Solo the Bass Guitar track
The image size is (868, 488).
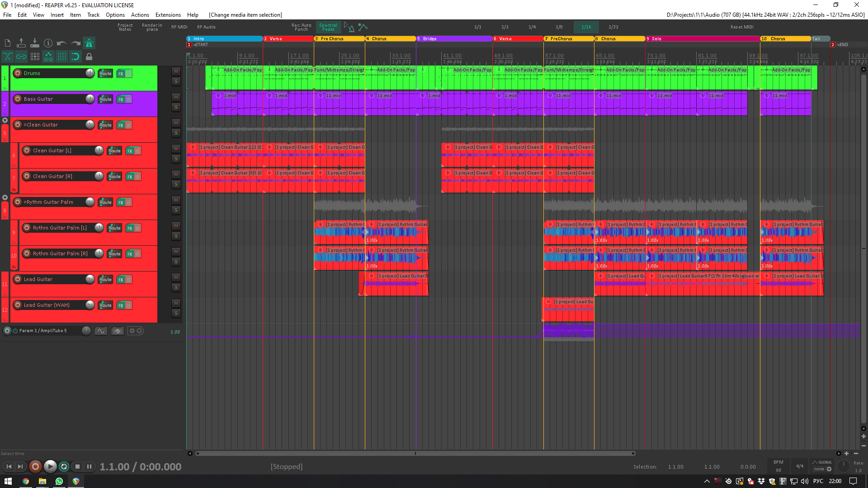click(x=176, y=107)
